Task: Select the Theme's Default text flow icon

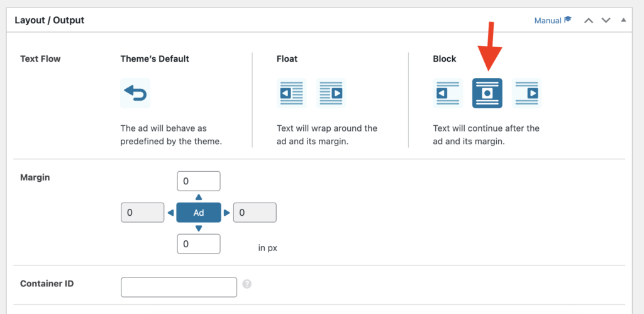Action: point(135,93)
